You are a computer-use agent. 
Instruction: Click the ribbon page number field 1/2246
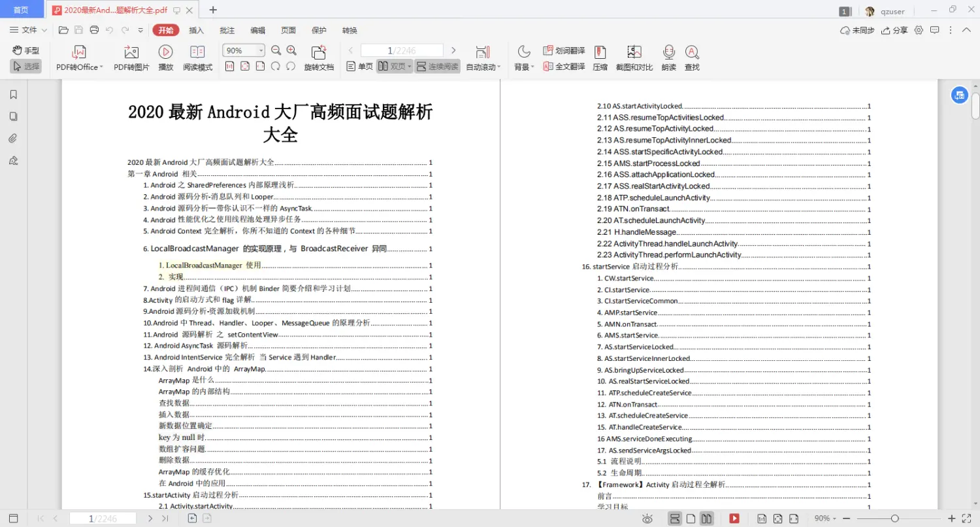pyautogui.click(x=402, y=50)
